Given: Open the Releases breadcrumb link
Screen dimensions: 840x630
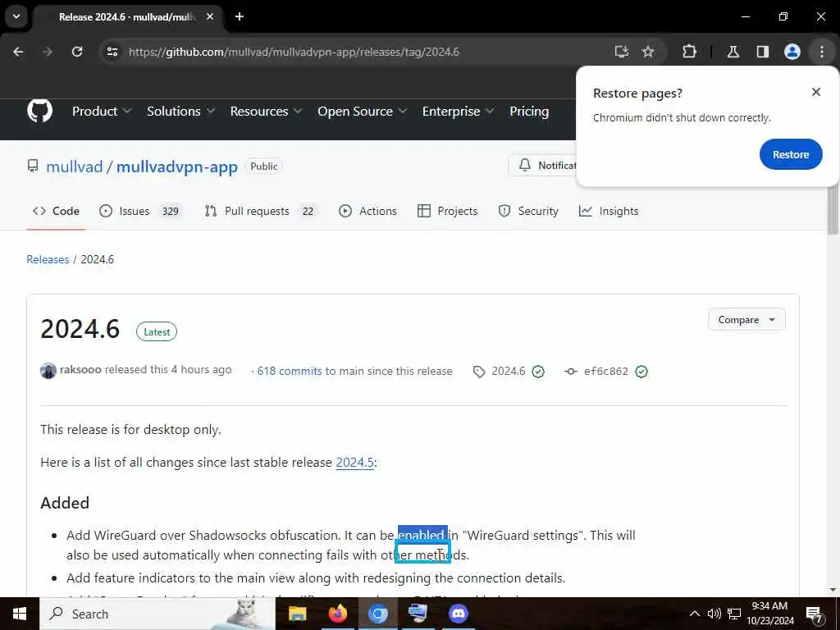Looking at the screenshot, I should pyautogui.click(x=48, y=259).
